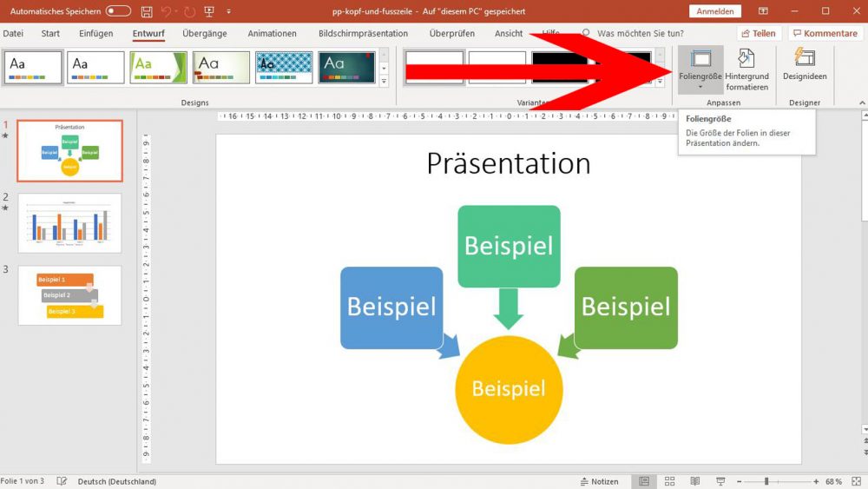
Task: Open Designideen in the Designer group
Action: tap(805, 65)
